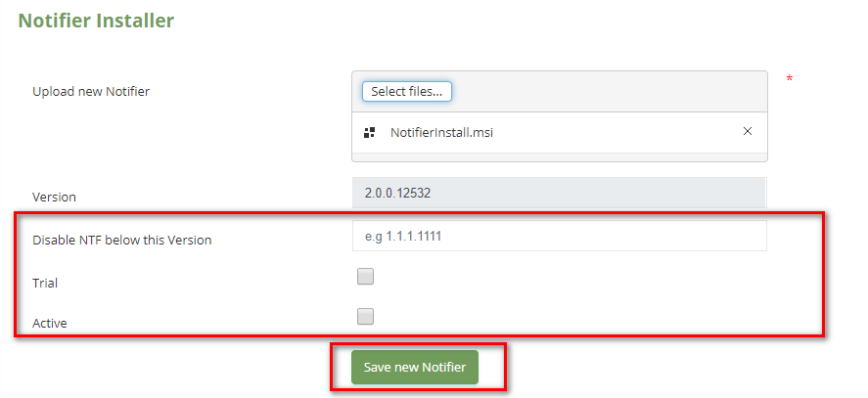The width and height of the screenshot is (868, 398).
Task: Click the red required asterisk
Action: pos(789,79)
